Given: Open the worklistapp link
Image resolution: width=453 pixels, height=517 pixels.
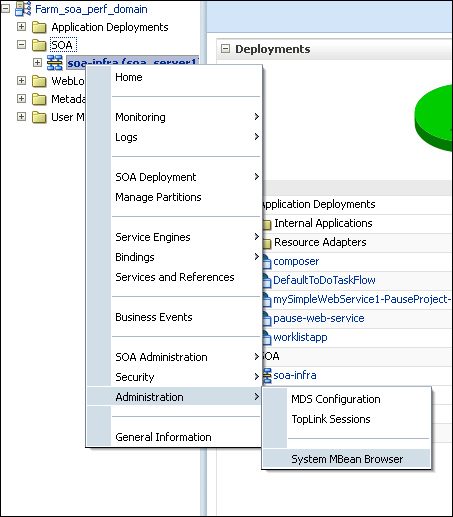Looking at the screenshot, I should (300, 338).
